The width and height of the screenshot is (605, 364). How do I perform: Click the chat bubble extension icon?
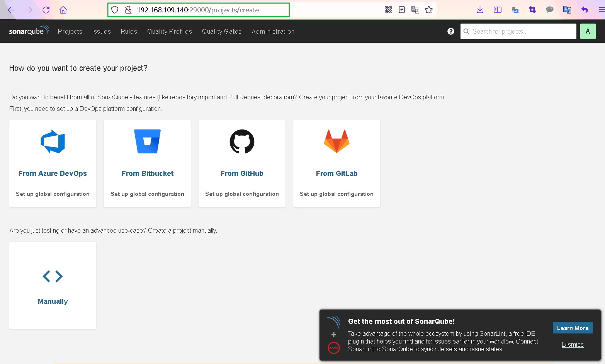coord(550,10)
